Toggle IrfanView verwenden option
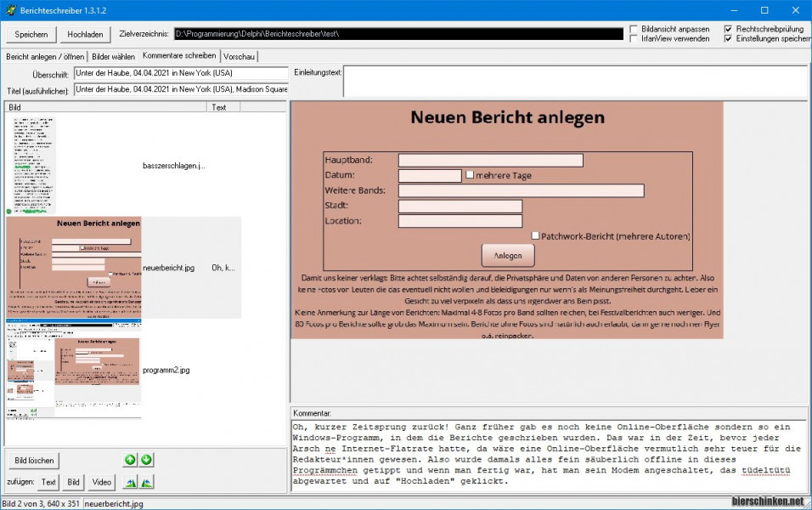812x510 pixels. point(634,39)
